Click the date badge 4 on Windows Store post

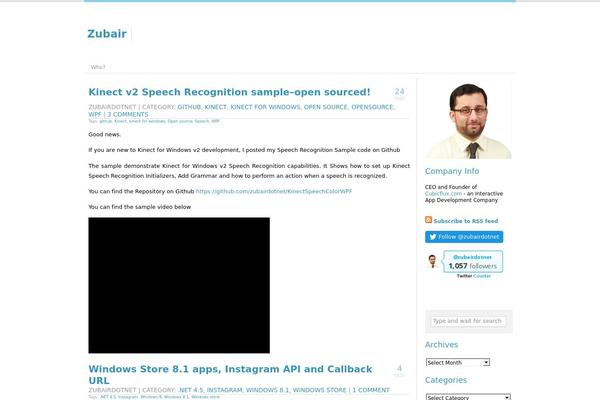click(x=399, y=370)
